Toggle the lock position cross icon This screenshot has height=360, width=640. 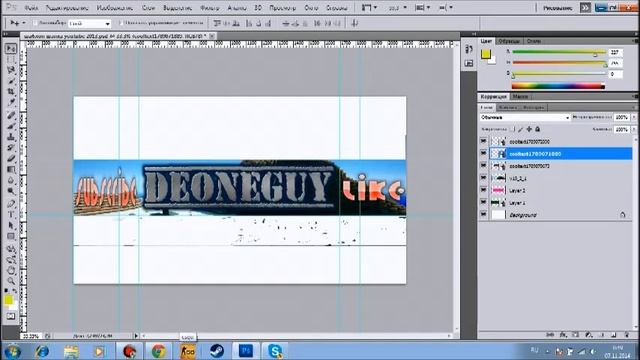[x=529, y=129]
